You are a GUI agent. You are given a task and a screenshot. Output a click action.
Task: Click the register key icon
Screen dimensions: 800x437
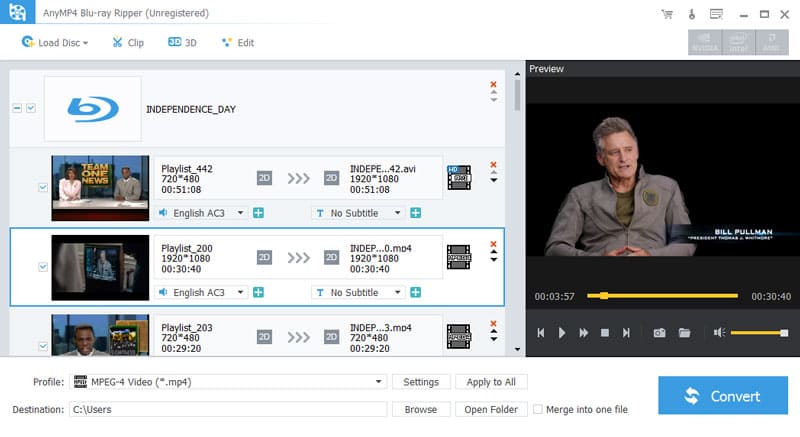click(x=692, y=14)
